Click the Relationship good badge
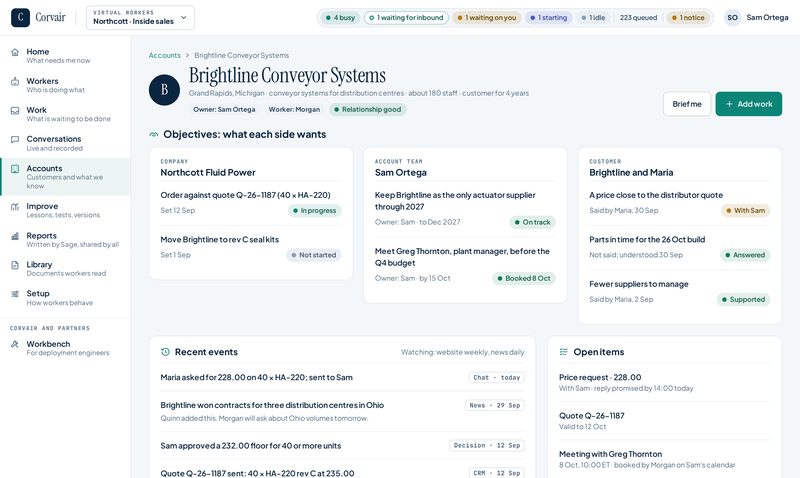The height and width of the screenshot is (478, 800). [367, 109]
